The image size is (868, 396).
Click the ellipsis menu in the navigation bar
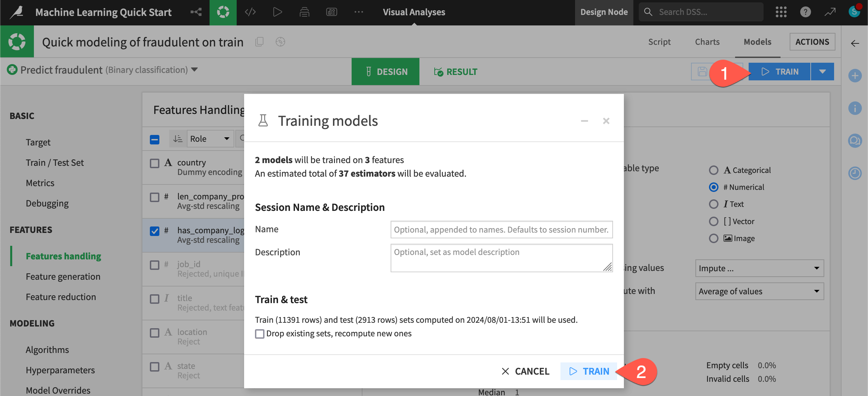(359, 12)
